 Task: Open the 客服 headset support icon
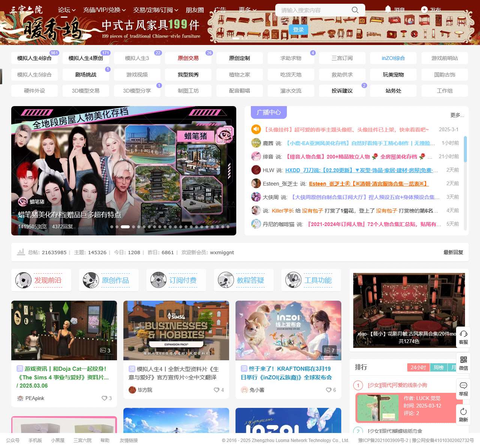point(463,334)
